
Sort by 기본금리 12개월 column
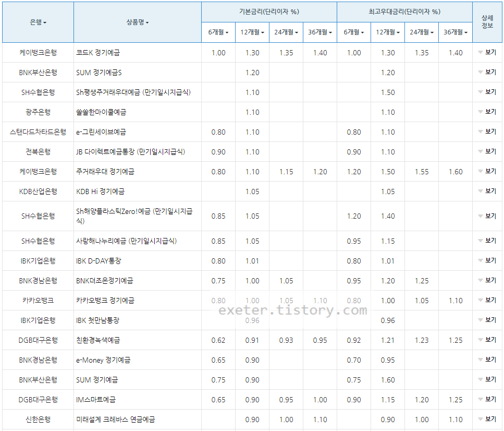(252, 32)
